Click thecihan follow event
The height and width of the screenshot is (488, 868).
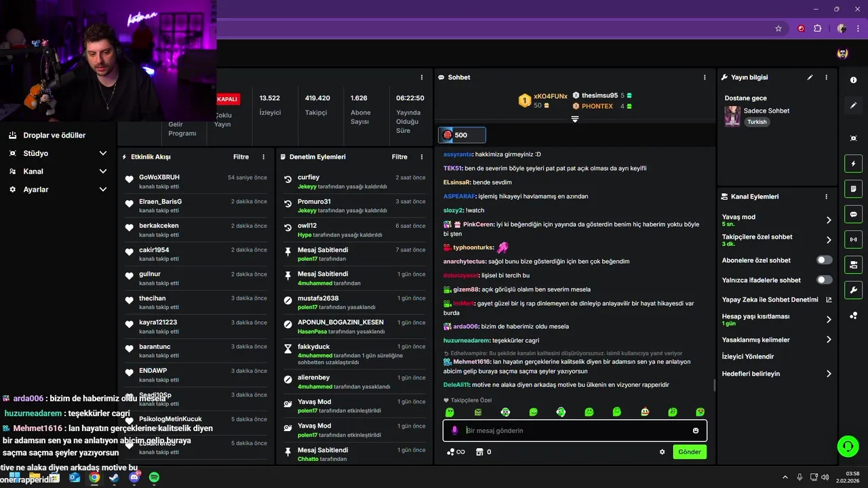click(196, 302)
